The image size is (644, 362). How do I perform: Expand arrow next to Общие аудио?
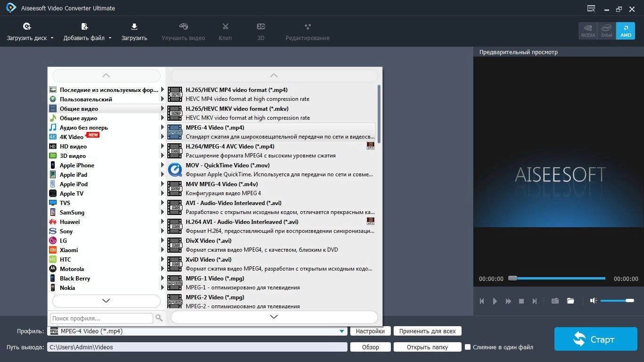click(x=163, y=118)
